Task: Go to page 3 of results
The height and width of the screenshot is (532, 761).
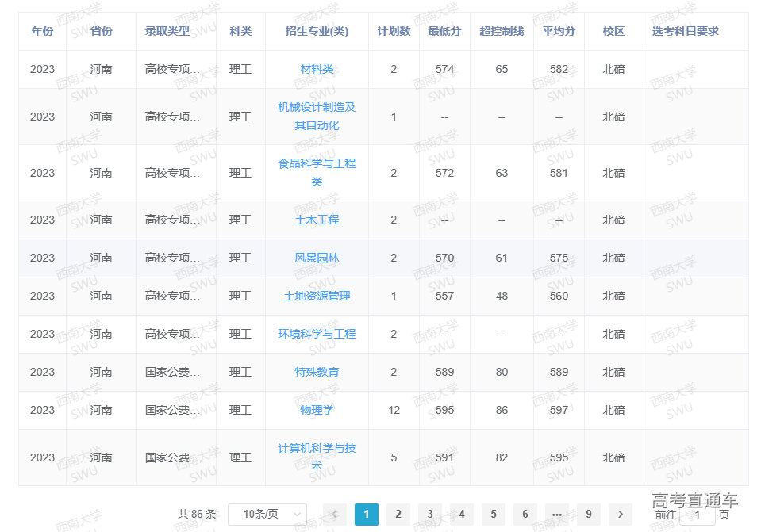Action: click(x=429, y=514)
